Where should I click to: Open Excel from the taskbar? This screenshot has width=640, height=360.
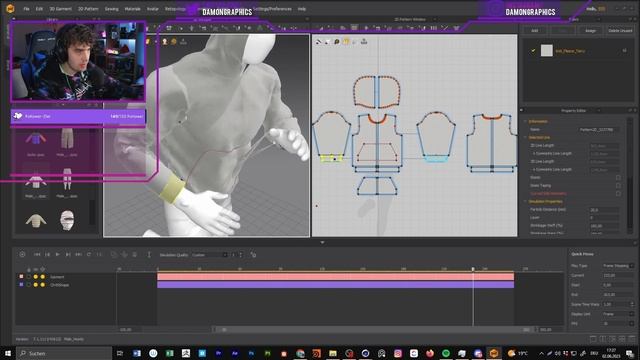pos(169,353)
